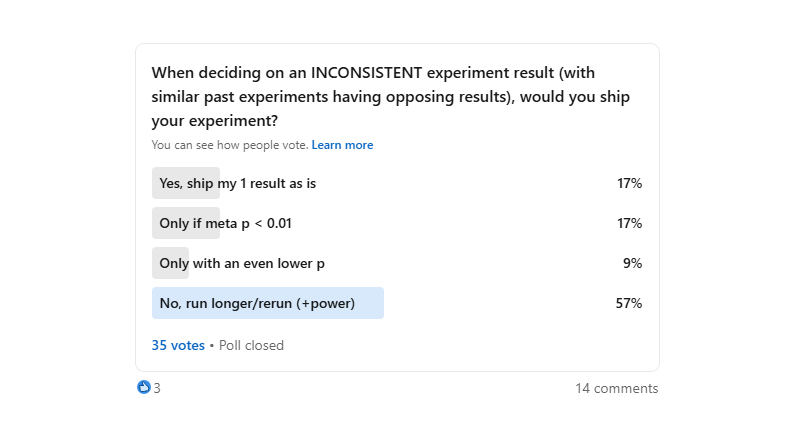Open the '35 votes' voter list
The width and height of the screenshot is (800, 440).
[x=178, y=345]
